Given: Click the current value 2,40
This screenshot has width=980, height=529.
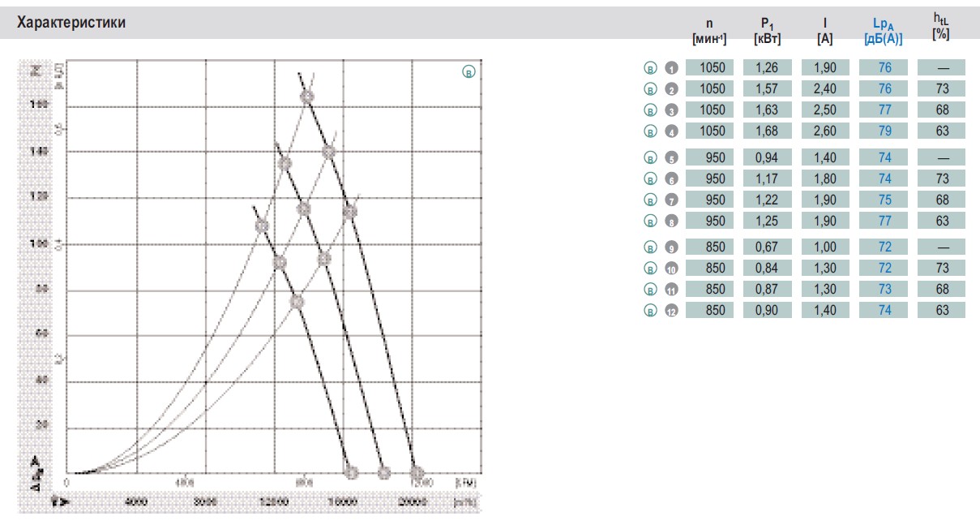Looking at the screenshot, I should [825, 89].
